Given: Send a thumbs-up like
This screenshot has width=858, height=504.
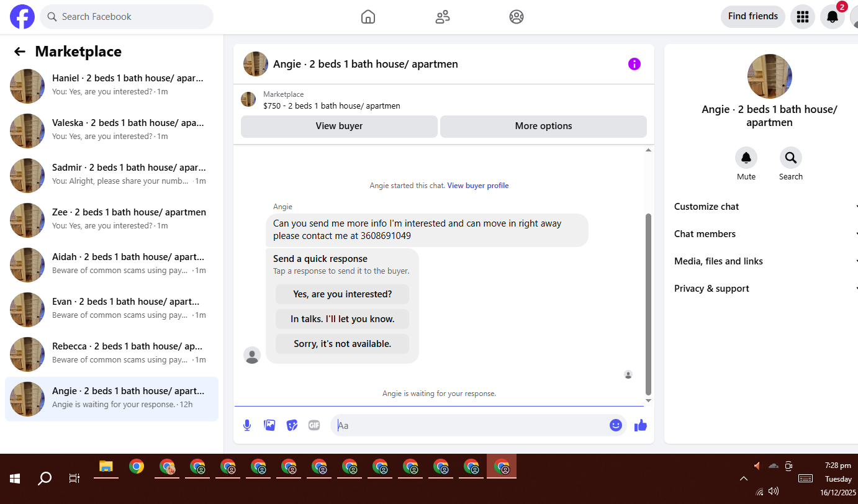Looking at the screenshot, I should point(641,425).
